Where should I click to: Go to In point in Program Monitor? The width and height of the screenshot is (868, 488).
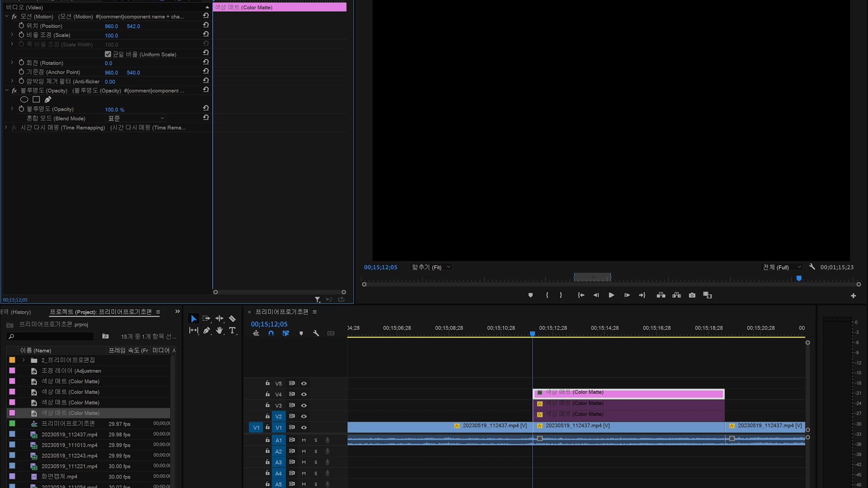(x=581, y=295)
